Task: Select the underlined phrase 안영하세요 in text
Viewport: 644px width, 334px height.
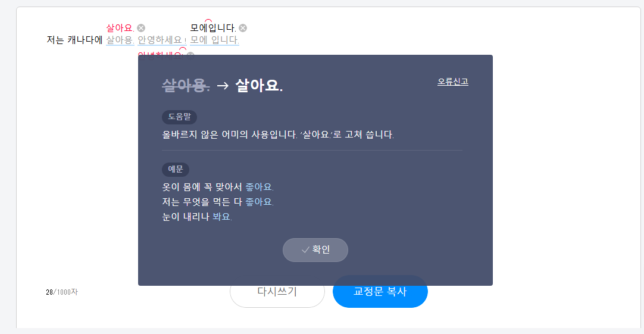Action: pyautogui.click(x=162, y=40)
